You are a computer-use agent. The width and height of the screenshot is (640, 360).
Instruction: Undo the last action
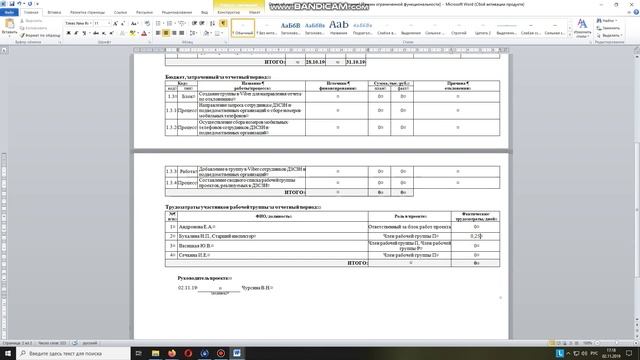(x=19, y=4)
